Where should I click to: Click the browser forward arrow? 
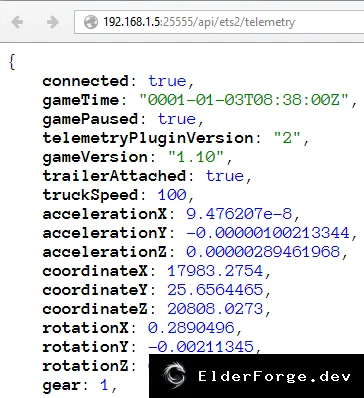(52, 22)
